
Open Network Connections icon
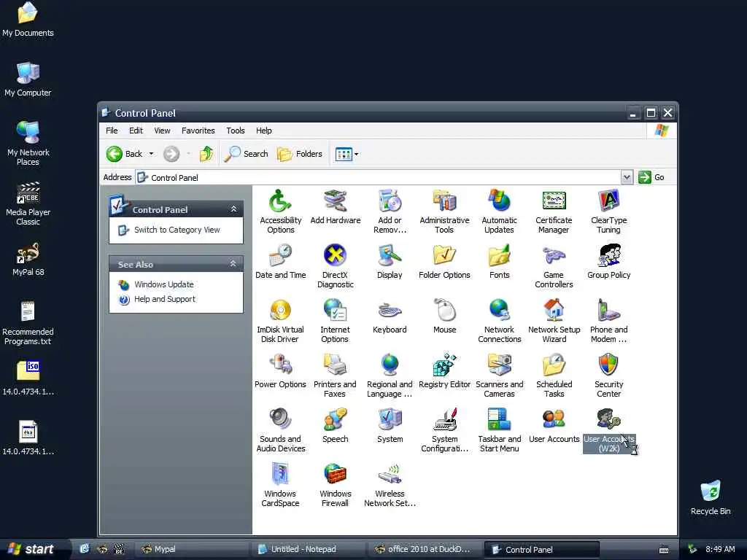tap(499, 321)
